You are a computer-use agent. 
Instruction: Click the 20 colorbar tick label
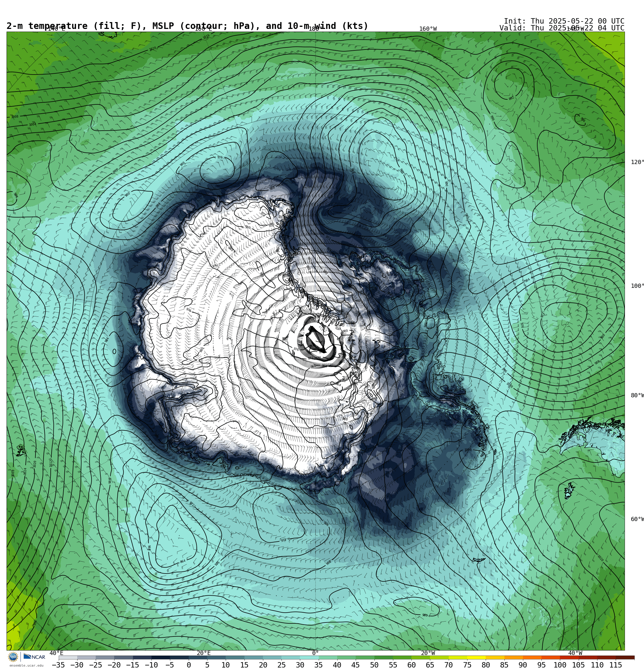pyautogui.click(x=263, y=665)
